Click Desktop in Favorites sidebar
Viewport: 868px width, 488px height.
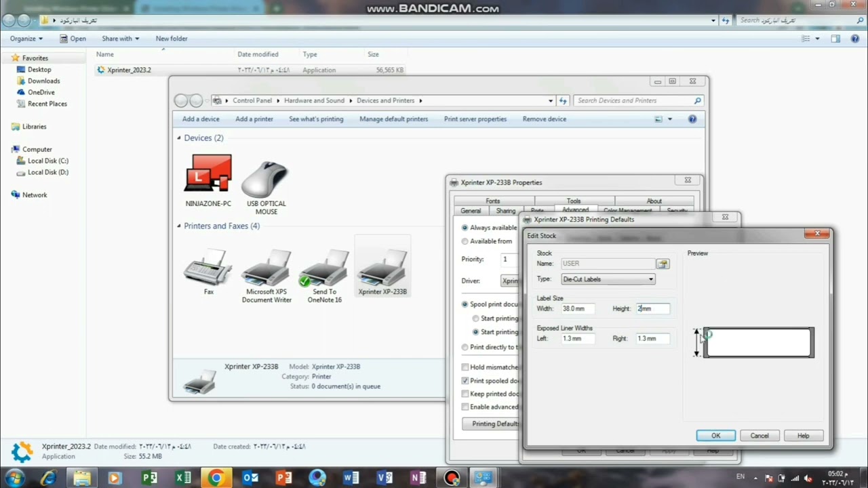point(39,69)
